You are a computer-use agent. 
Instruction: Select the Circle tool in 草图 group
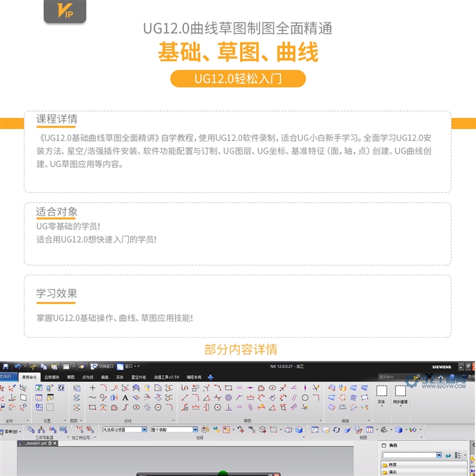(305, 397)
